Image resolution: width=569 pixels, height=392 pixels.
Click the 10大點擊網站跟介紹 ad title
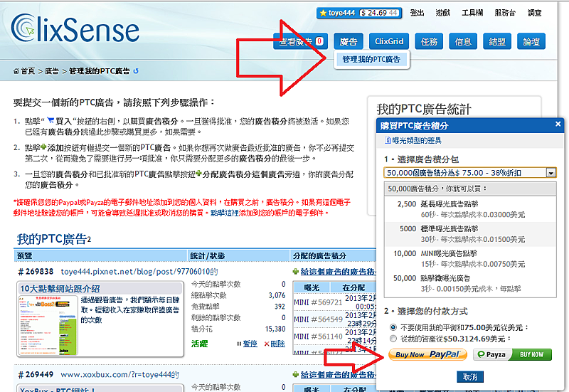coord(60,289)
